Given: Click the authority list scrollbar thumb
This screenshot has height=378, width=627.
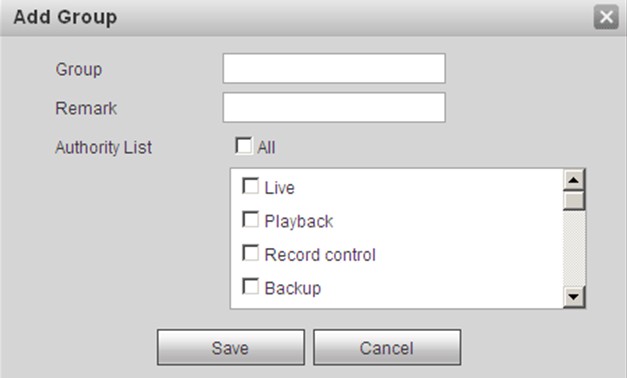Looking at the screenshot, I should click(x=574, y=200).
